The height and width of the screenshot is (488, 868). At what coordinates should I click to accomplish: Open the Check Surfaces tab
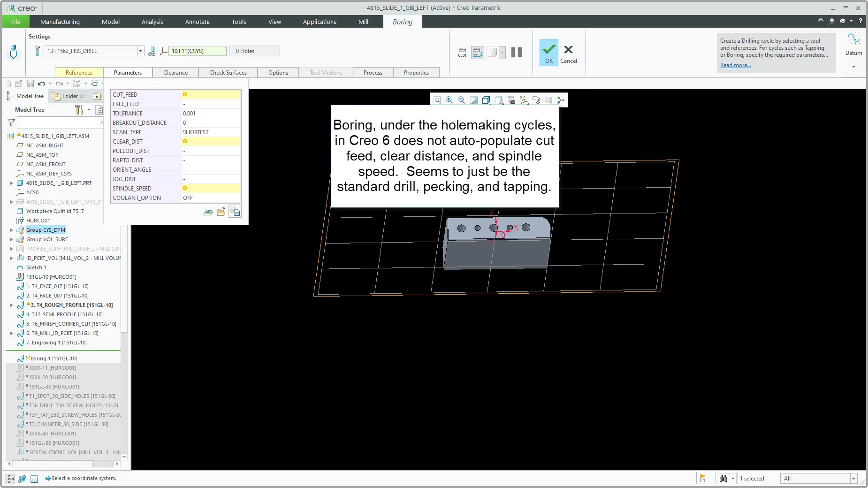[228, 73]
